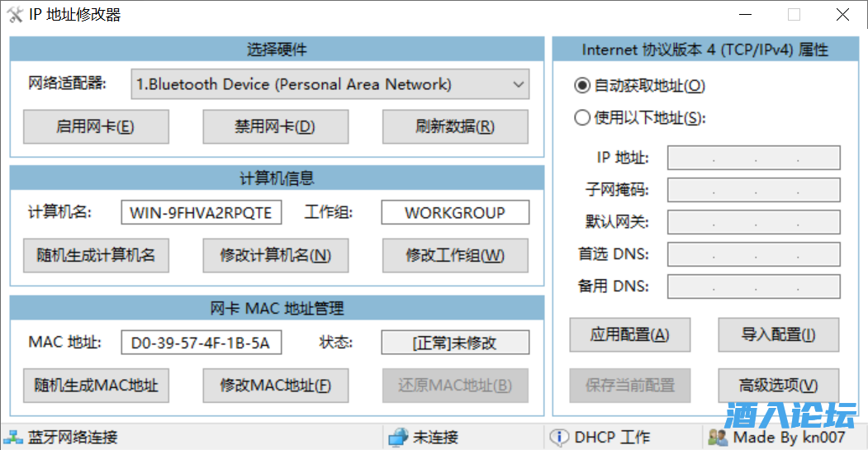Refresh data with 刷新数据 button

click(455, 127)
